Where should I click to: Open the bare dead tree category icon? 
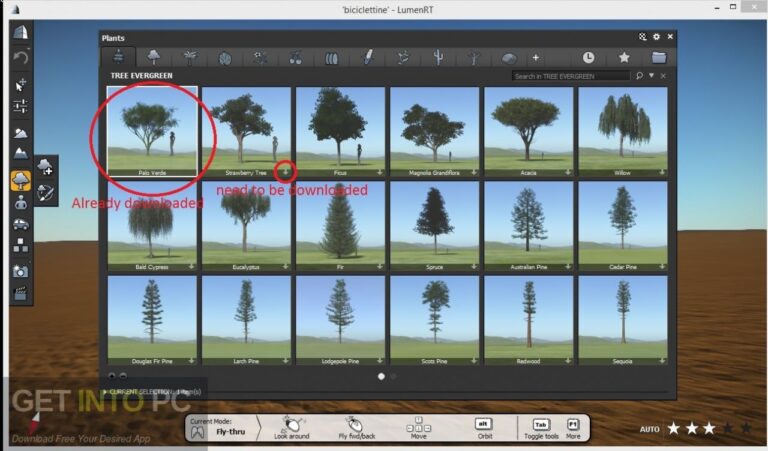point(474,58)
